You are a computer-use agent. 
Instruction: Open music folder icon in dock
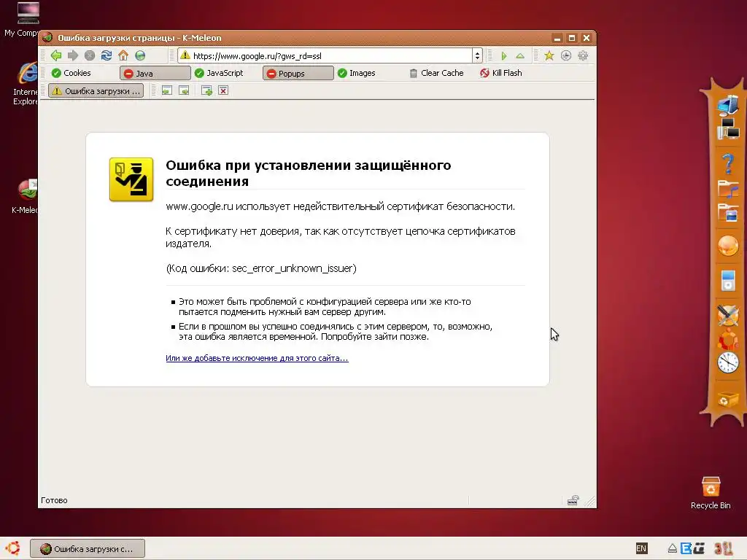[x=728, y=189]
